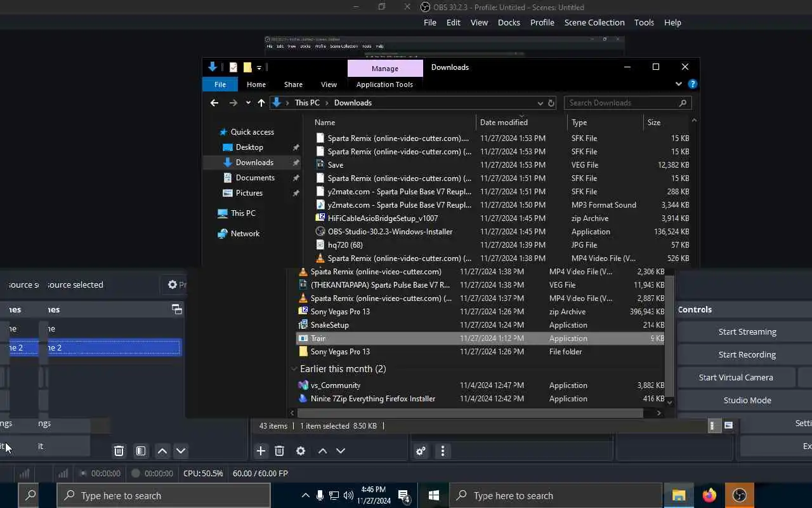Click Properties icon in Explorer quick access toolbar
The image size is (812, 508).
point(233,67)
